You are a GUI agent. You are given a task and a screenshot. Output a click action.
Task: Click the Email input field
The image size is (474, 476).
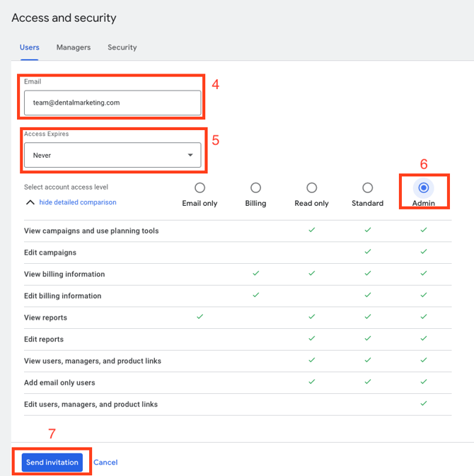[112, 103]
